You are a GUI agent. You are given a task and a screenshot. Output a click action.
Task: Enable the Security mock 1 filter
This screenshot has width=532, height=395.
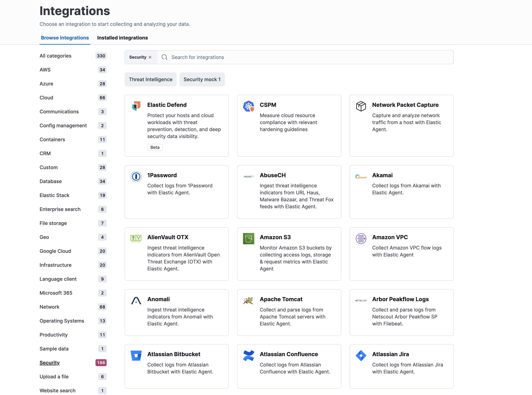point(202,79)
